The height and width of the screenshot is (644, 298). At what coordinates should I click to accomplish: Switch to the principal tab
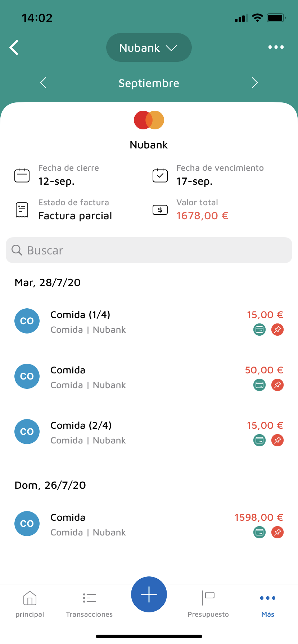pyautogui.click(x=30, y=604)
